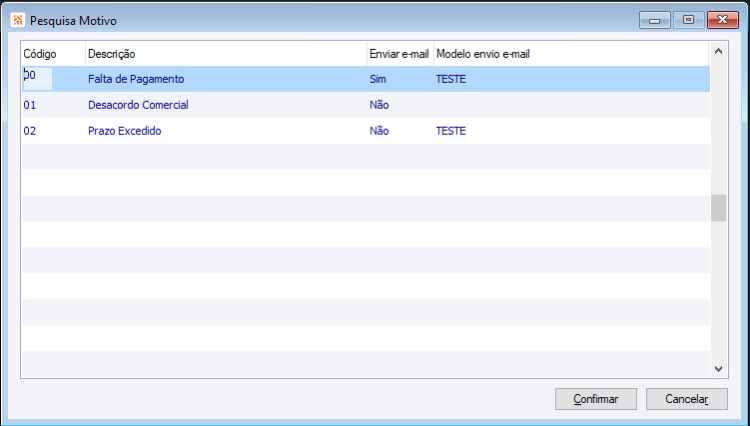This screenshot has height=426, width=750.
Task: Click code 02 cell
Action: pos(30,131)
